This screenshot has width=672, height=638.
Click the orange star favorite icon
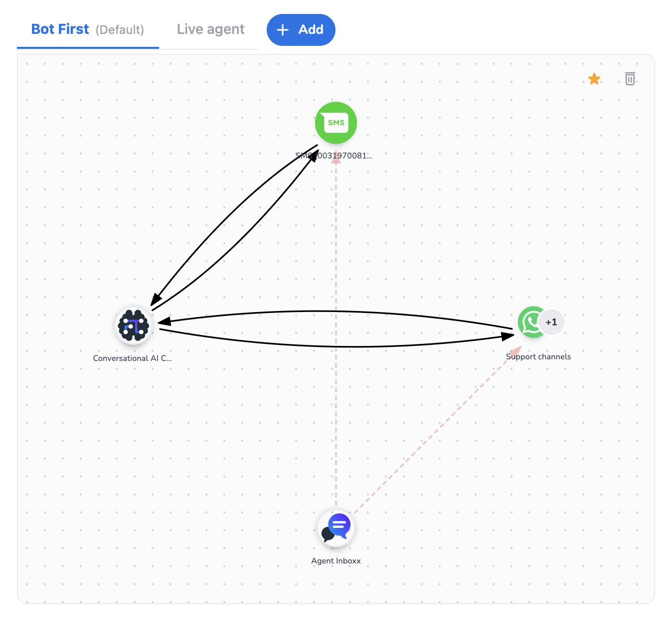[x=594, y=79]
